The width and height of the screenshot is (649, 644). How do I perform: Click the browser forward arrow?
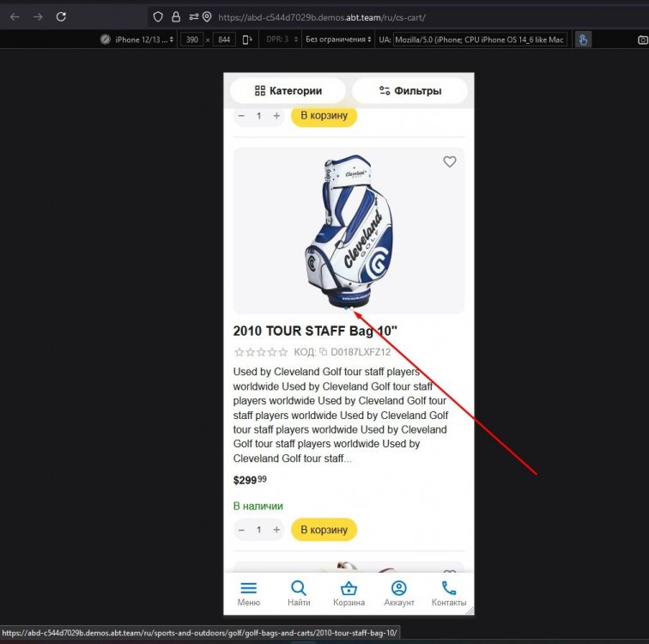pos(38,17)
